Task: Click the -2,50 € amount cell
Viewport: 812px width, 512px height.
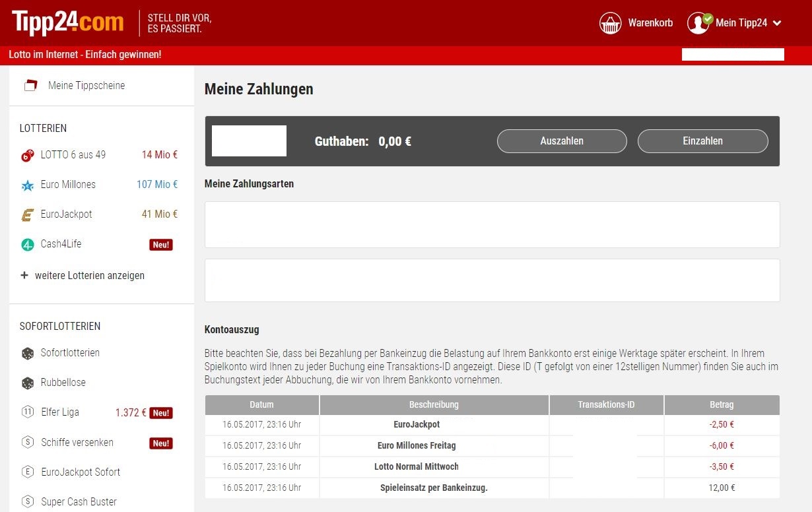Action: tap(722, 424)
